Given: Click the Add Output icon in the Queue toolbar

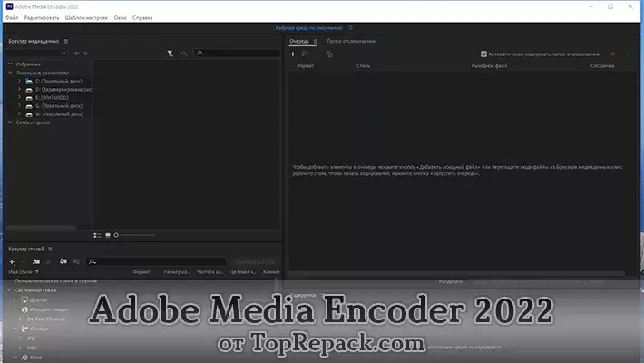Looking at the screenshot, I should (305, 54).
